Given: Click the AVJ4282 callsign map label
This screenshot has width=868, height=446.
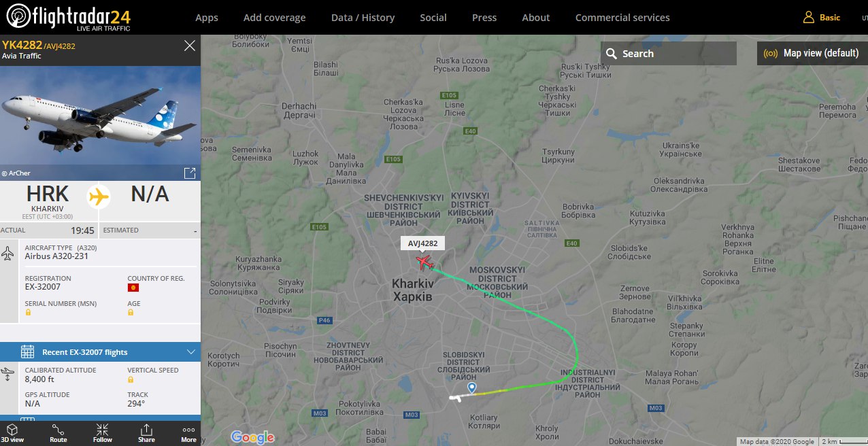Looking at the screenshot, I should pyautogui.click(x=422, y=243).
